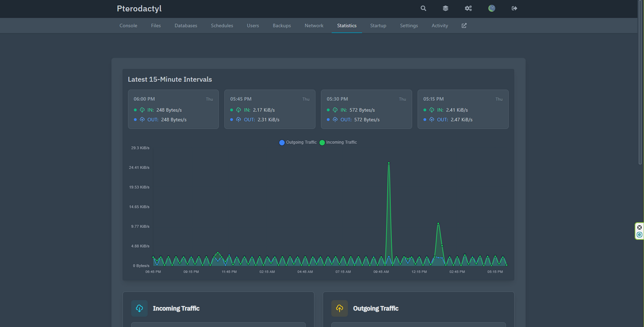Click the tallest incoming traffic spike point
This screenshot has width=644, height=327.
389,163
